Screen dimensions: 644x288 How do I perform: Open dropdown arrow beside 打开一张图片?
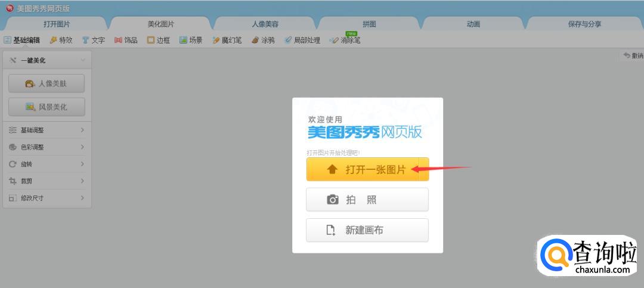click(424, 169)
